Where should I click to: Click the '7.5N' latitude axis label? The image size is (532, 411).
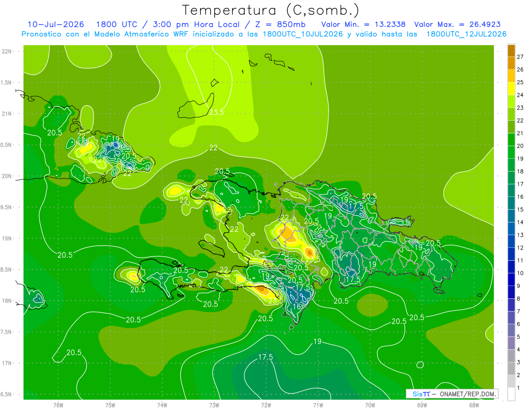click(6, 332)
